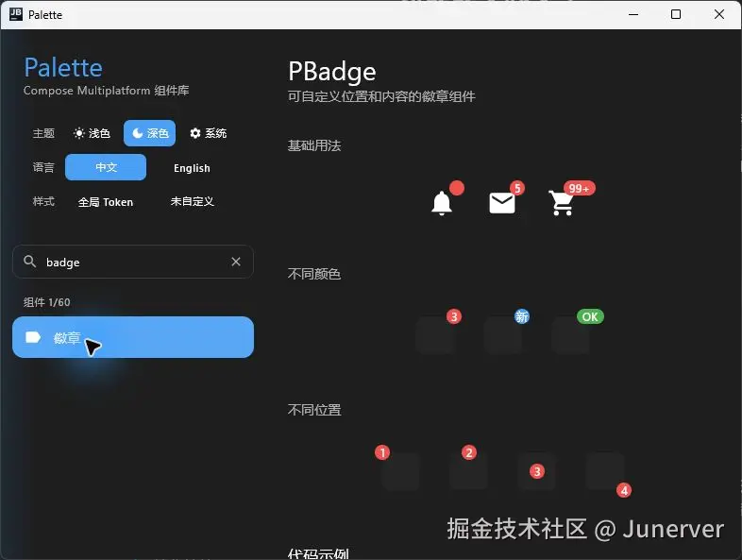The height and width of the screenshot is (560, 742).
Task: Click the bell notification icon
Action: click(x=442, y=203)
